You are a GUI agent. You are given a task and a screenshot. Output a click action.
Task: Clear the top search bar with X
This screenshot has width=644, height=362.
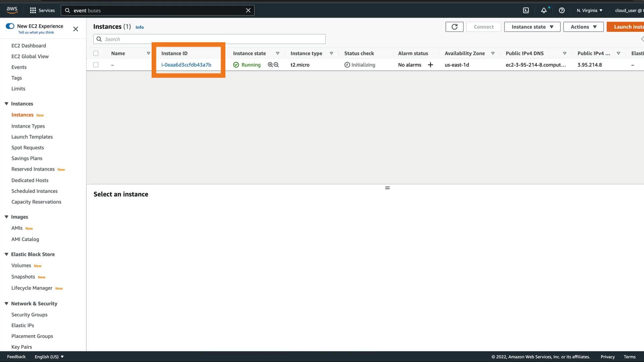coord(248,10)
